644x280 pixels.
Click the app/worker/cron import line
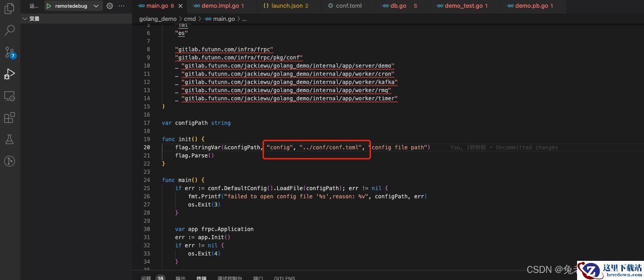[285, 74]
